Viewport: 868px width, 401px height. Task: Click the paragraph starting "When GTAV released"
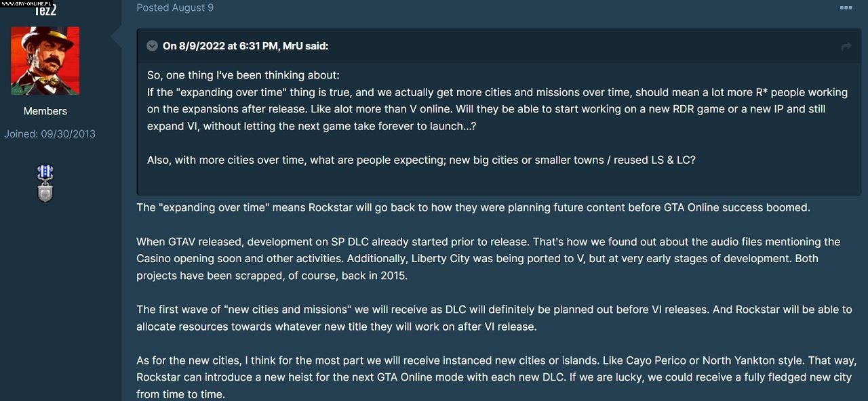point(488,258)
